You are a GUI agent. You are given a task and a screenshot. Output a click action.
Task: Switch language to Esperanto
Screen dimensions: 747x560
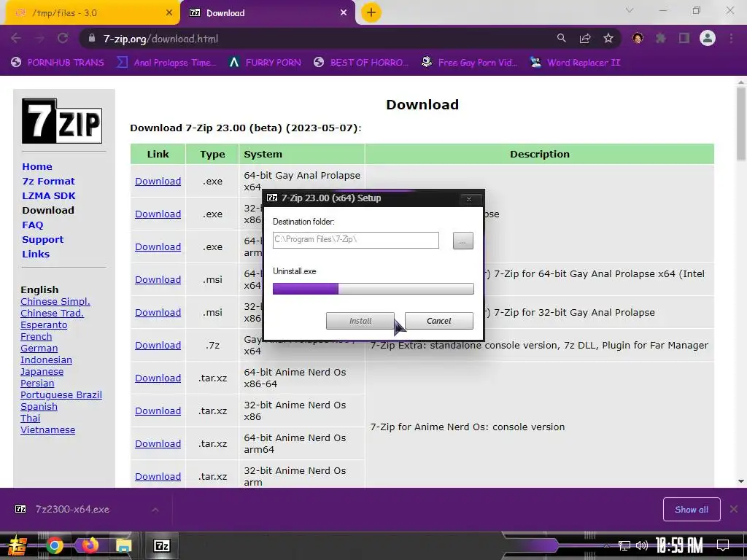44,324
